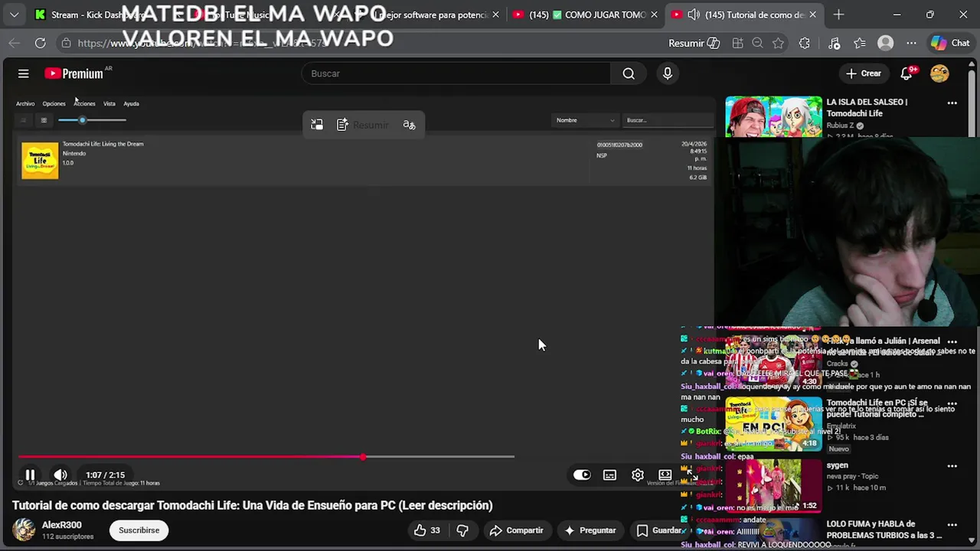The height and width of the screenshot is (551, 980).
Task: Open the Opciones menu in the emulator
Action: point(54,103)
